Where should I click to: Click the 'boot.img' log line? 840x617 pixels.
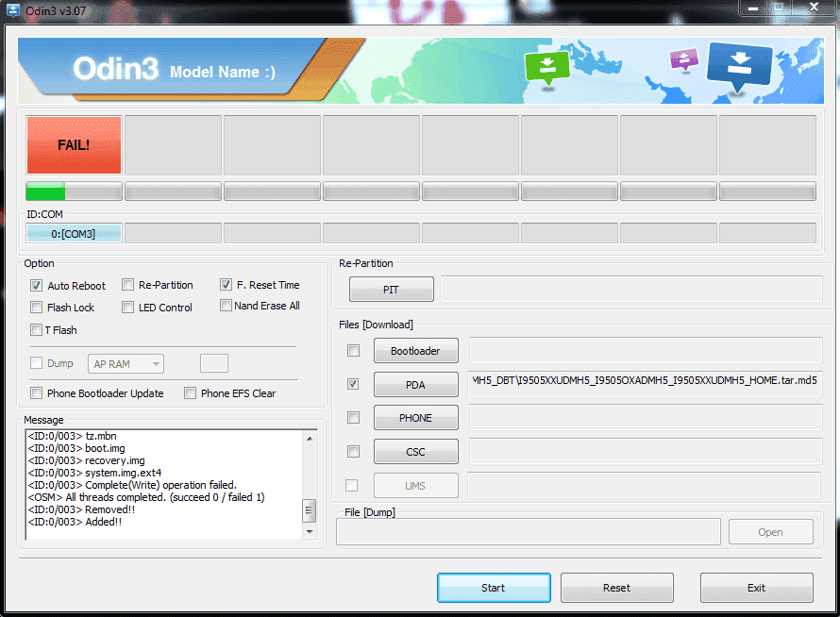coord(76,448)
